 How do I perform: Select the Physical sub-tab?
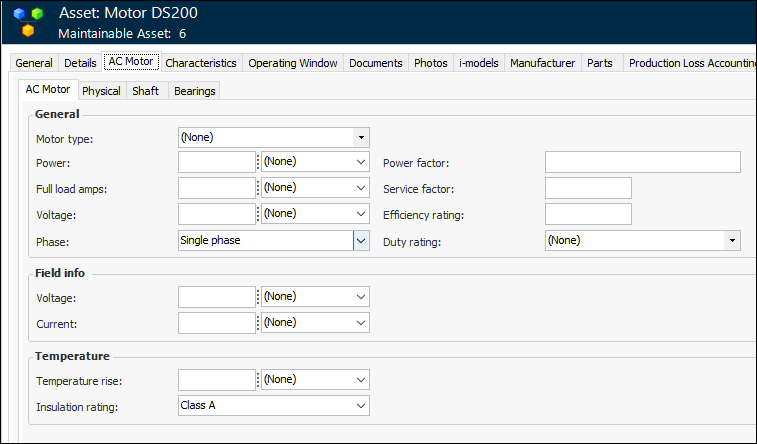click(x=101, y=91)
